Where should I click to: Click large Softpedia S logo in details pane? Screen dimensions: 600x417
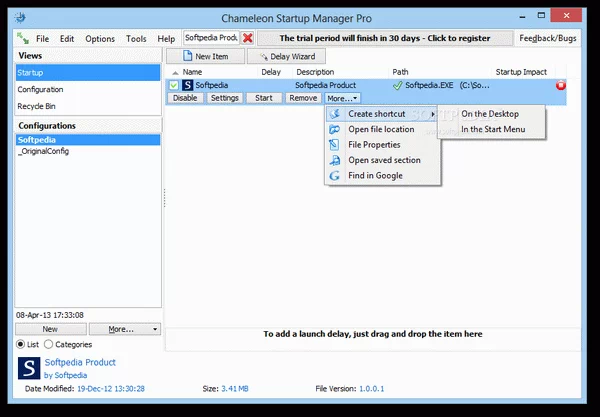click(x=29, y=368)
